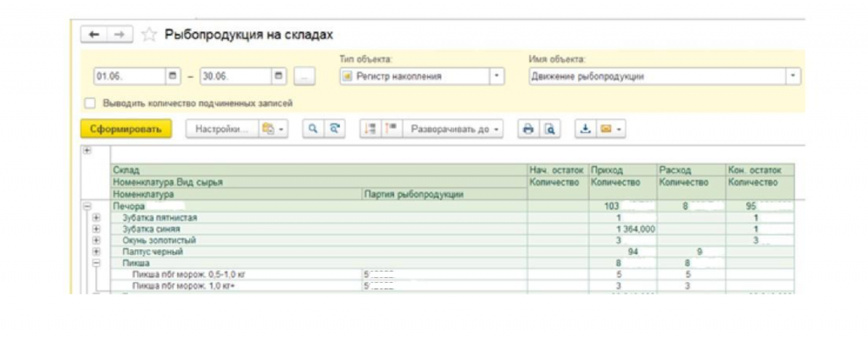Open the 'Тип объекта' dropdown arrow
The image size is (868, 338).
tap(497, 76)
